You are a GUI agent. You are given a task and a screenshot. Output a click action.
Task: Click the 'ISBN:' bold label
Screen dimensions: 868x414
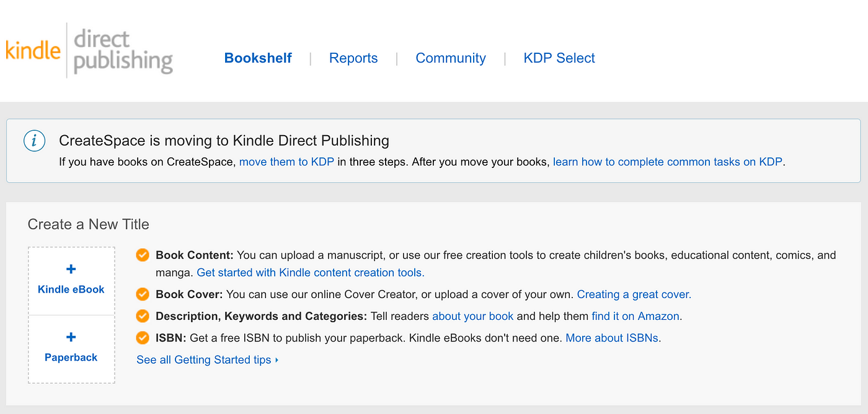171,338
